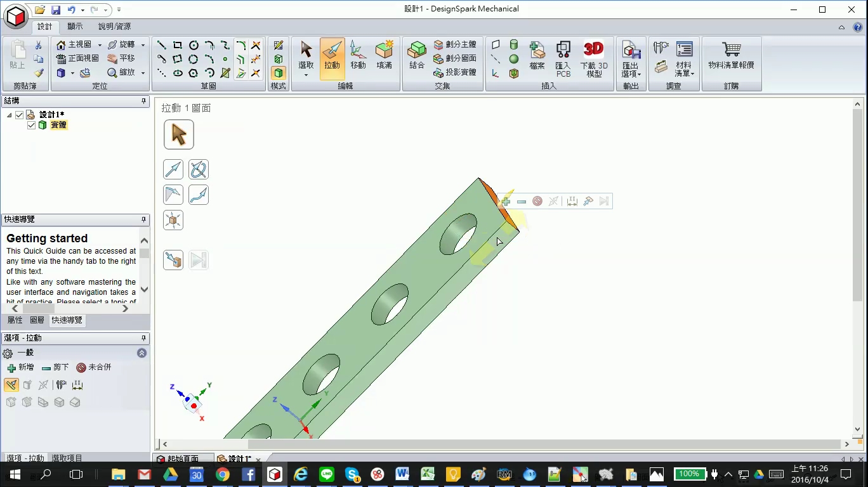Open the 主視圖 dropdown arrow
This screenshot has height=487, width=868.
[x=100, y=45]
